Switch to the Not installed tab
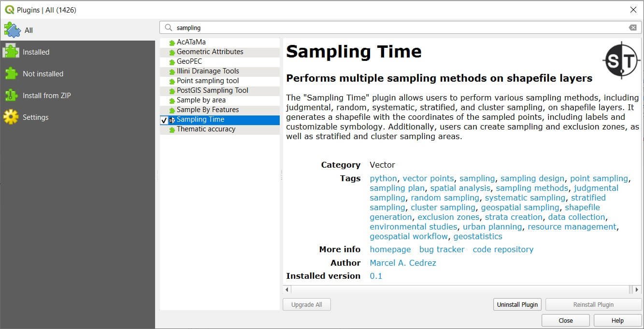Viewport: 644px width, 329px height. tap(77, 73)
